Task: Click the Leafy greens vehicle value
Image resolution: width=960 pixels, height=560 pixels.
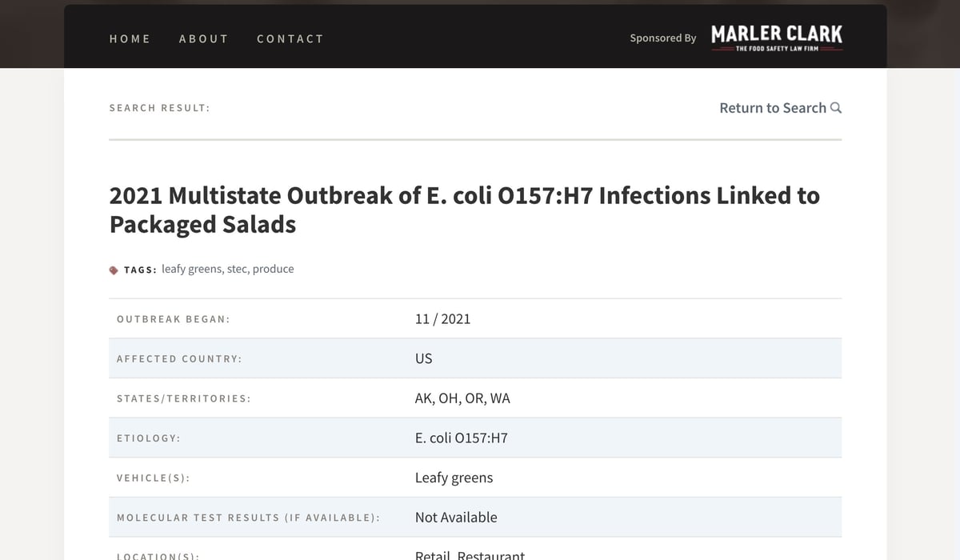Action: [454, 478]
